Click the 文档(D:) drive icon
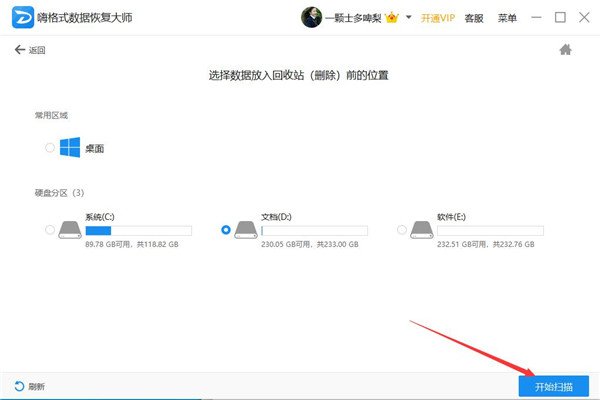Screen dimensions: 600x400 pyautogui.click(x=247, y=229)
